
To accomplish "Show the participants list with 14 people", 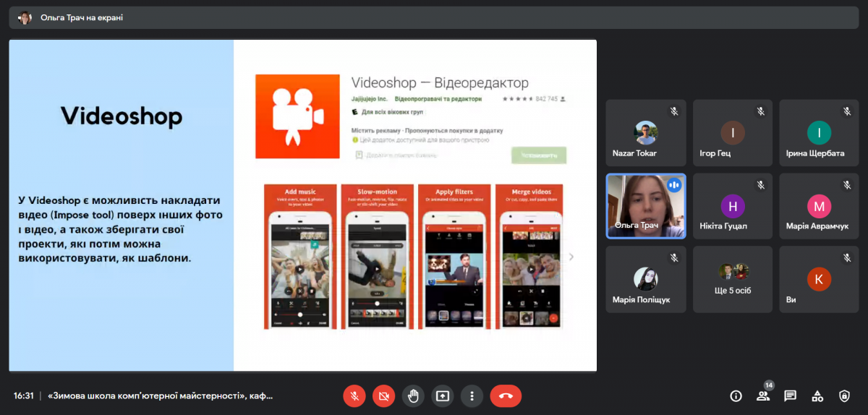I will click(763, 395).
